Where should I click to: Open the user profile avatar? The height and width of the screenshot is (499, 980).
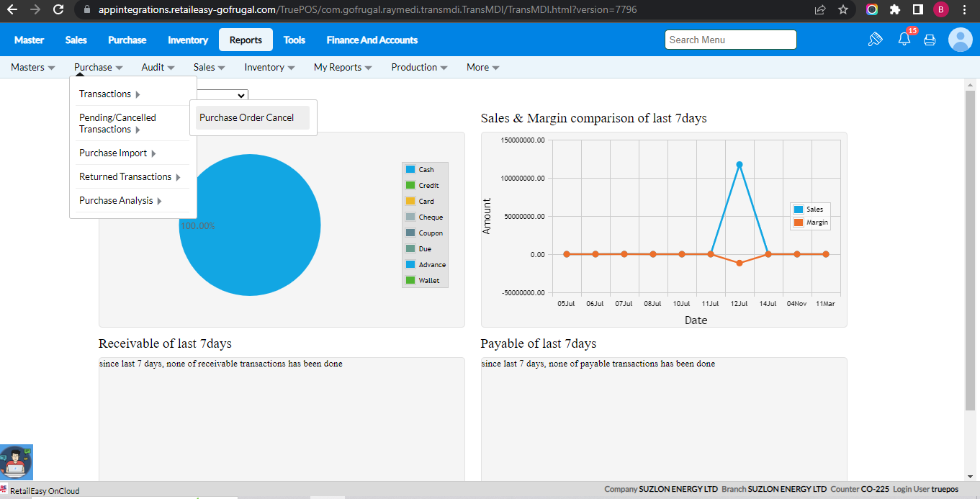(x=960, y=40)
